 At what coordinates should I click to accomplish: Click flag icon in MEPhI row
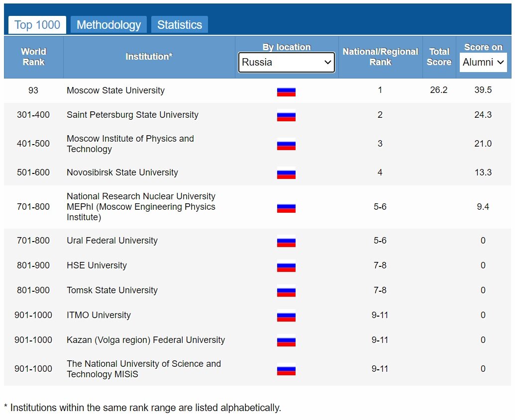coord(286,207)
